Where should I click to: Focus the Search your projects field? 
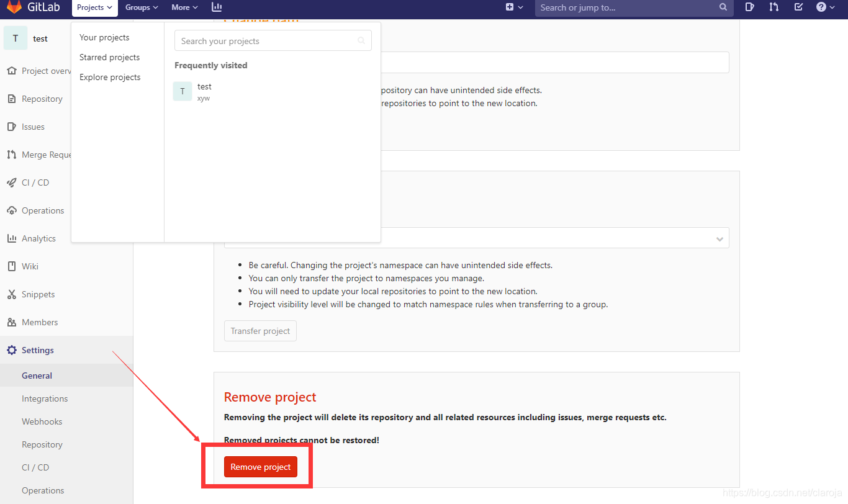tap(273, 41)
